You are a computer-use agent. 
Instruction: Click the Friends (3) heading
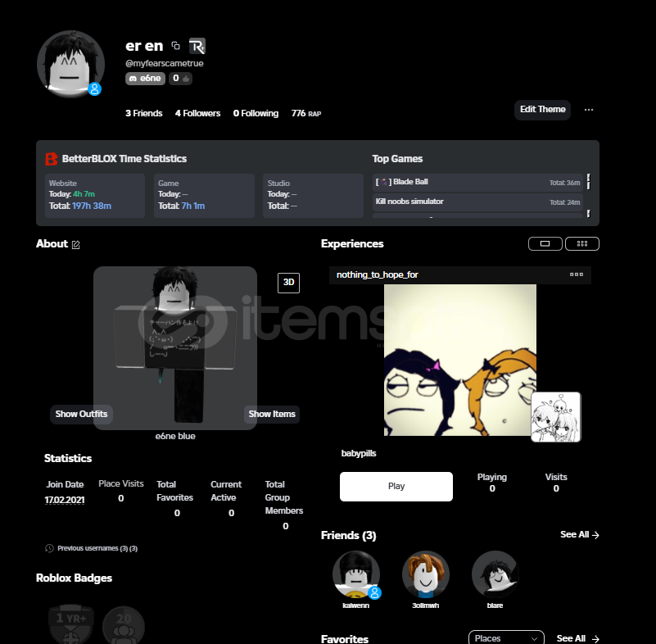pyautogui.click(x=349, y=536)
